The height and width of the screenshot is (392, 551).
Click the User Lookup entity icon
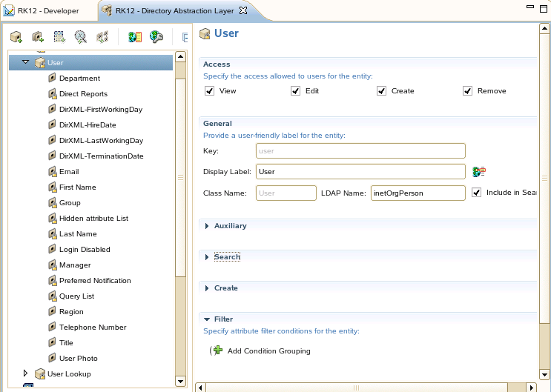point(40,374)
